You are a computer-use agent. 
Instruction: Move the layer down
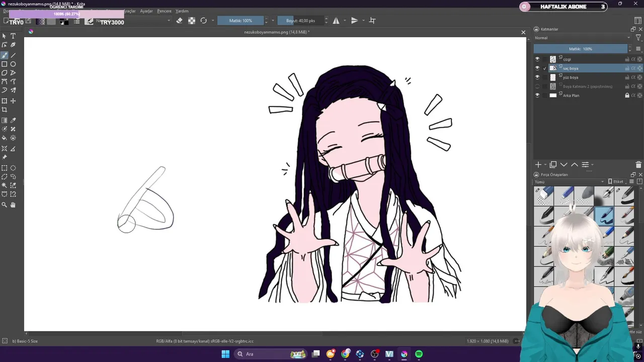click(x=563, y=165)
